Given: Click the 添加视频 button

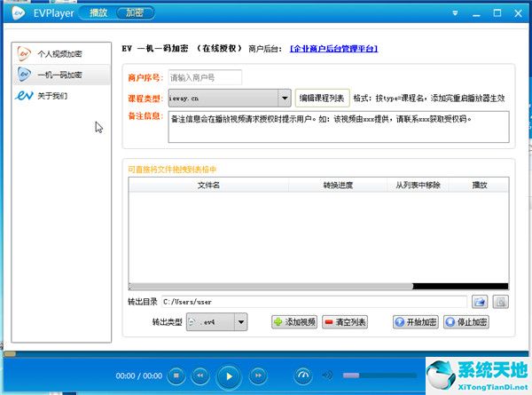Looking at the screenshot, I should [294, 321].
